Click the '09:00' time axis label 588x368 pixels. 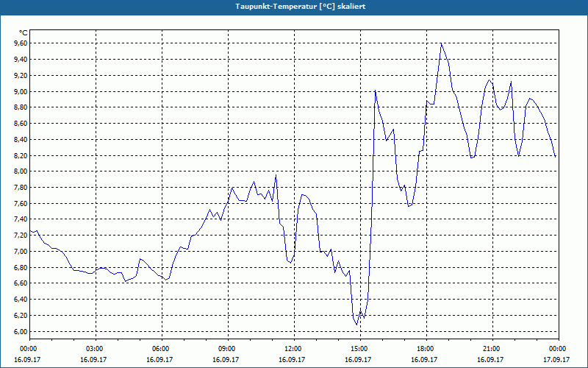tap(228, 349)
